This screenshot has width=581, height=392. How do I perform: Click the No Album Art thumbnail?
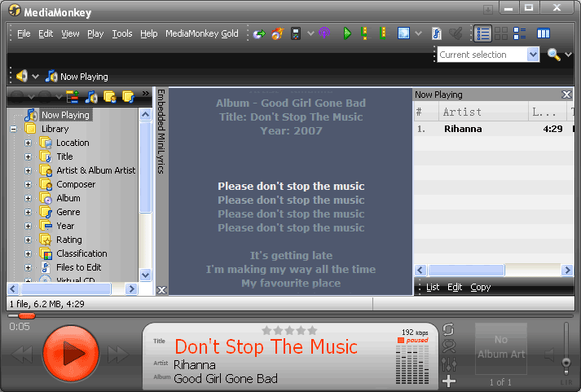tap(501, 348)
